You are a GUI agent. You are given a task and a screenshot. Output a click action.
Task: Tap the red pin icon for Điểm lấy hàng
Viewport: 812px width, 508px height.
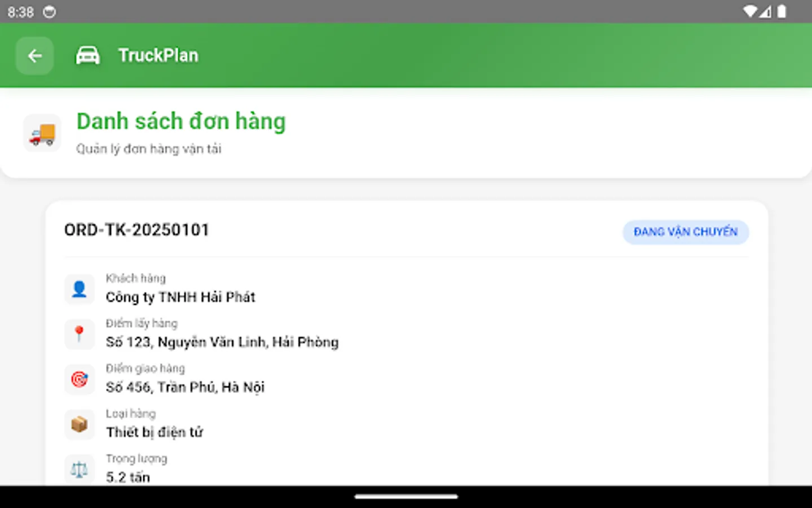[x=80, y=334]
